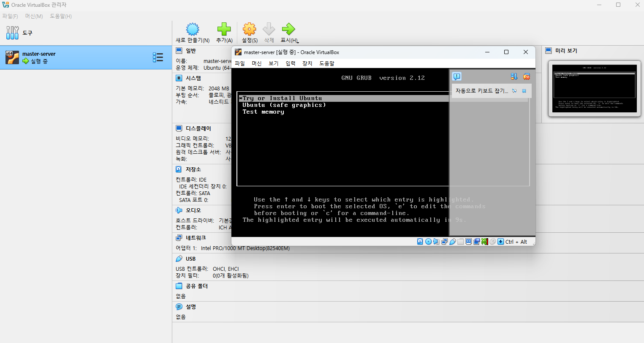
Task: Open 파일(F) menu in VirtualBox Manager
Action: 10,16
